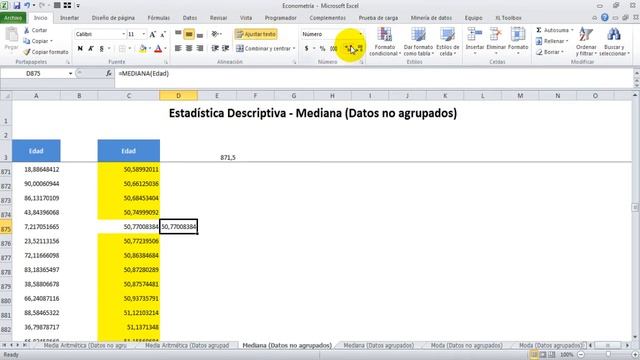The image size is (640, 360).
Task: Switch to the Insertar ribbon tab
Action: click(69, 18)
